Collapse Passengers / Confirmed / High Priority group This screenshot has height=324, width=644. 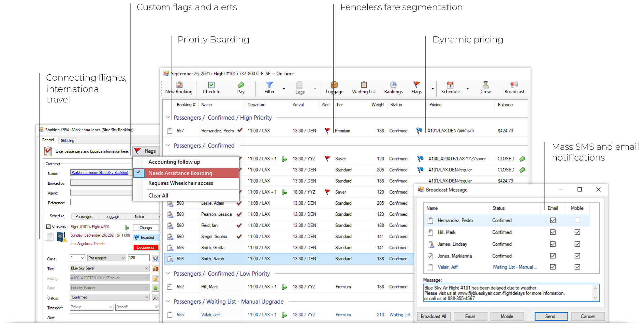(168, 117)
